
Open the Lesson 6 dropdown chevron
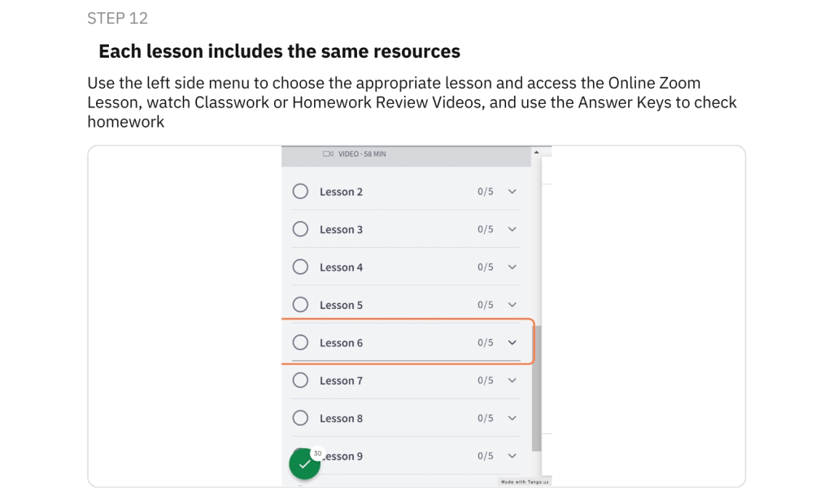pyautogui.click(x=512, y=342)
